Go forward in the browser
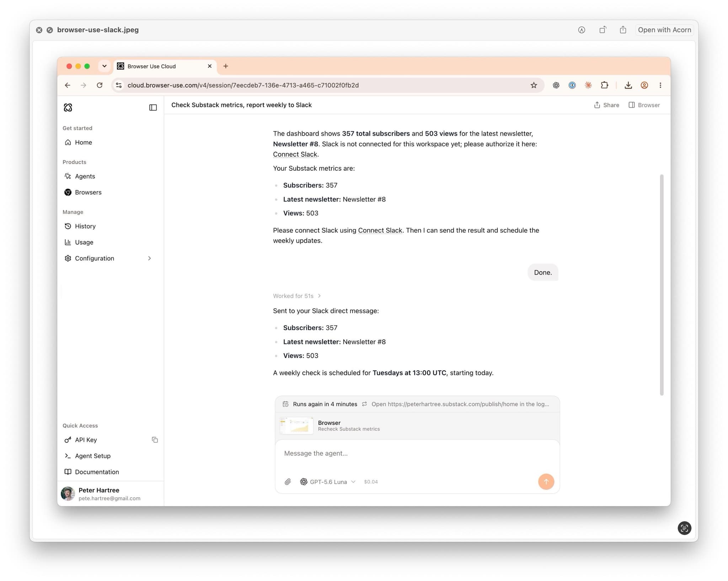The image size is (728, 581). pyautogui.click(x=84, y=85)
